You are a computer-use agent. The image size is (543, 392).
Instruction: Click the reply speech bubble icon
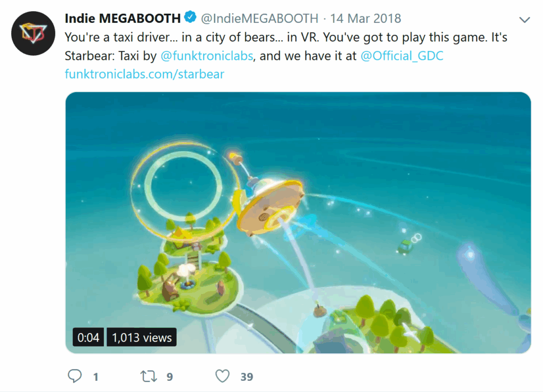point(75,377)
